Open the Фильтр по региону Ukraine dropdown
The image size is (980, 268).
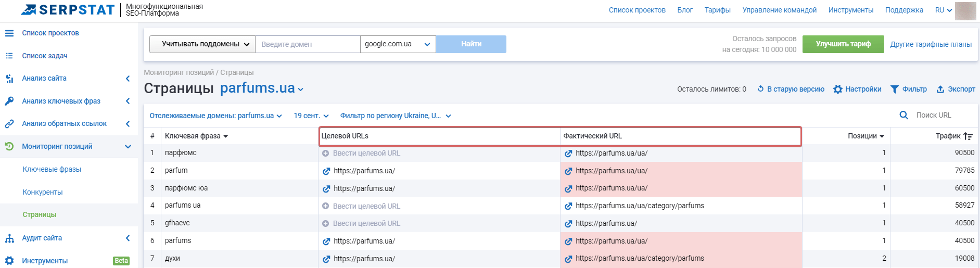pos(396,116)
